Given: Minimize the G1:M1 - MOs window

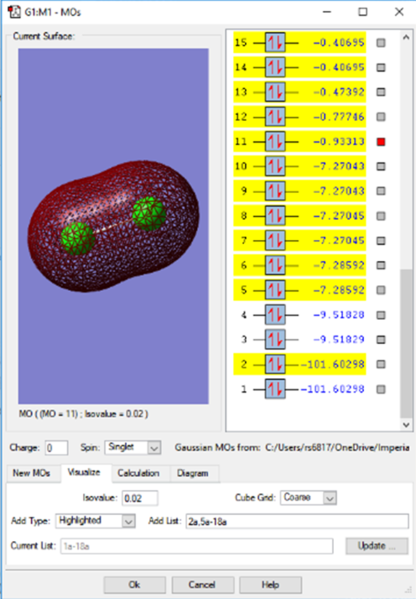Looking at the screenshot, I should click(327, 12).
